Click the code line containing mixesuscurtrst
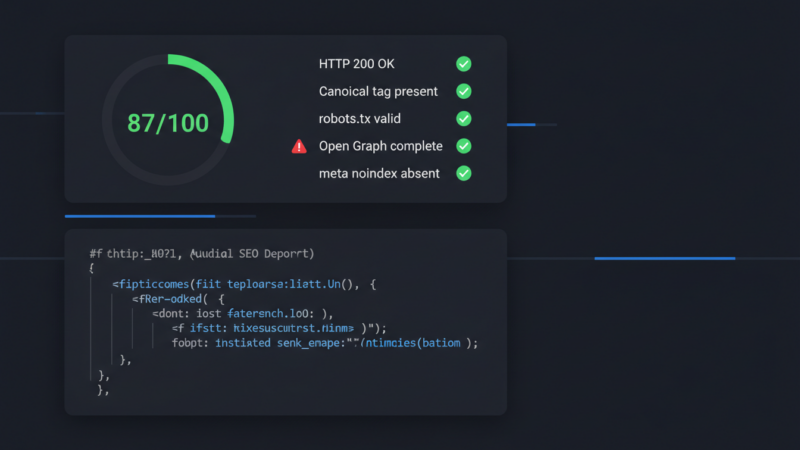800x450 pixels. [x=279, y=327]
